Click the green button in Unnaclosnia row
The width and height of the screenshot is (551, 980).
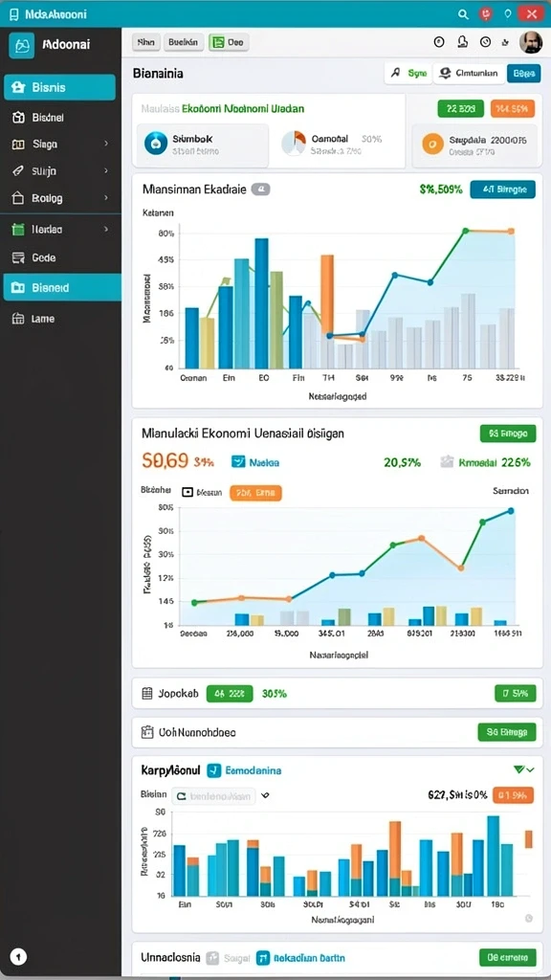pyautogui.click(x=507, y=957)
